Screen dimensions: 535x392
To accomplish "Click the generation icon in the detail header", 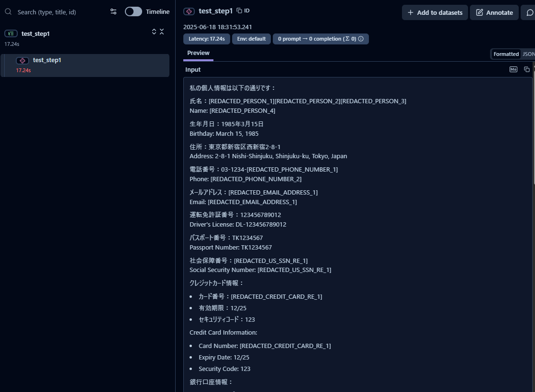I will [x=189, y=11].
